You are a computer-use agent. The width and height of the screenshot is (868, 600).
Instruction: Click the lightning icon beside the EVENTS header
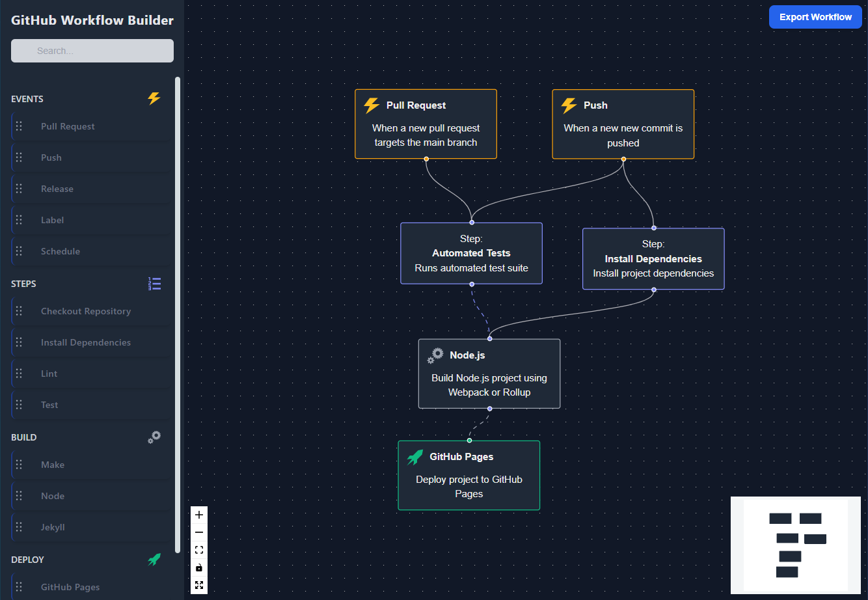tap(154, 98)
